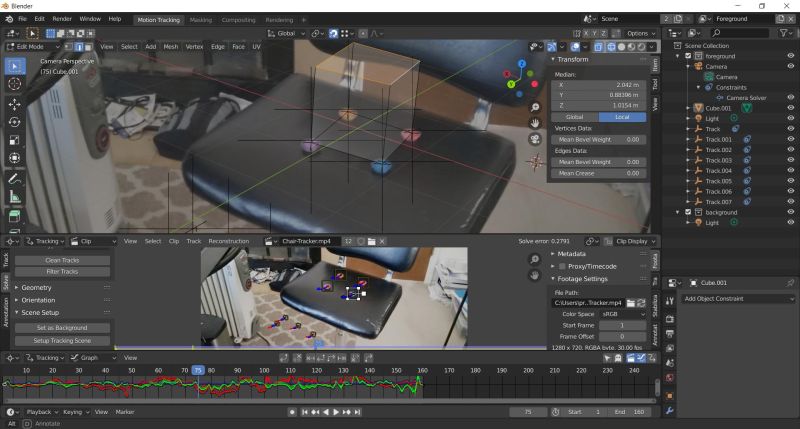Screen dimensions: 800x429
Task: Toggle the foreground collection checkbox
Action: click(x=688, y=56)
